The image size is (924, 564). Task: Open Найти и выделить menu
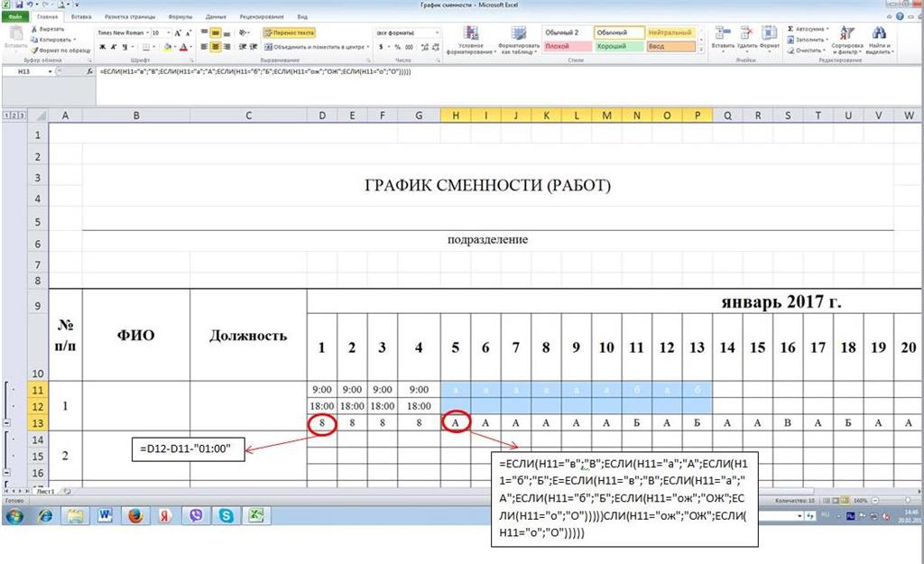(x=879, y=40)
